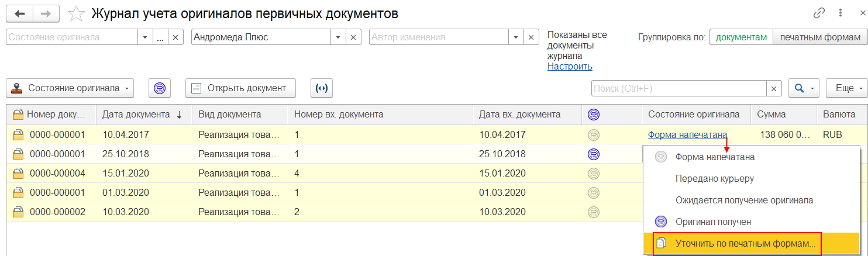Screen dimensions: 868x256
Task: Click the favorites star icon
Action: tap(75, 13)
